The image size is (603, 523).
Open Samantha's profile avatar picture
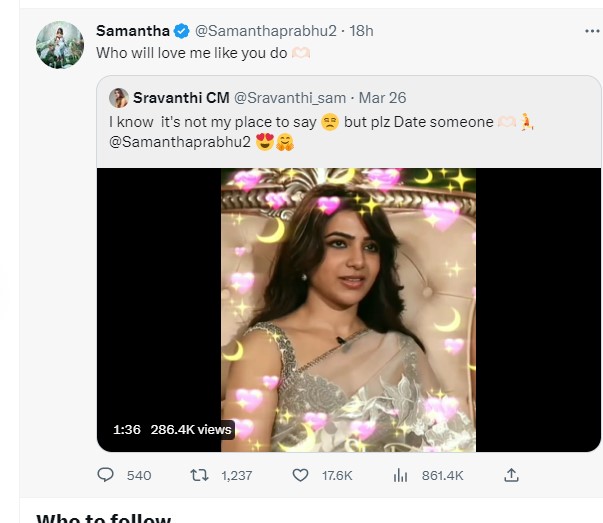[58, 45]
